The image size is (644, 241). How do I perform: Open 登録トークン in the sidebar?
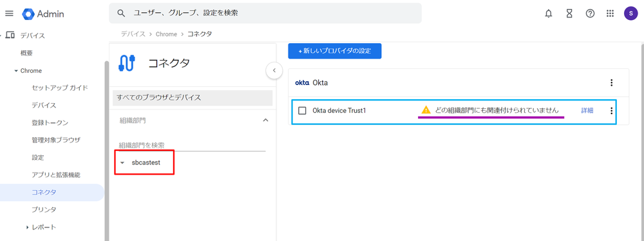click(50, 122)
